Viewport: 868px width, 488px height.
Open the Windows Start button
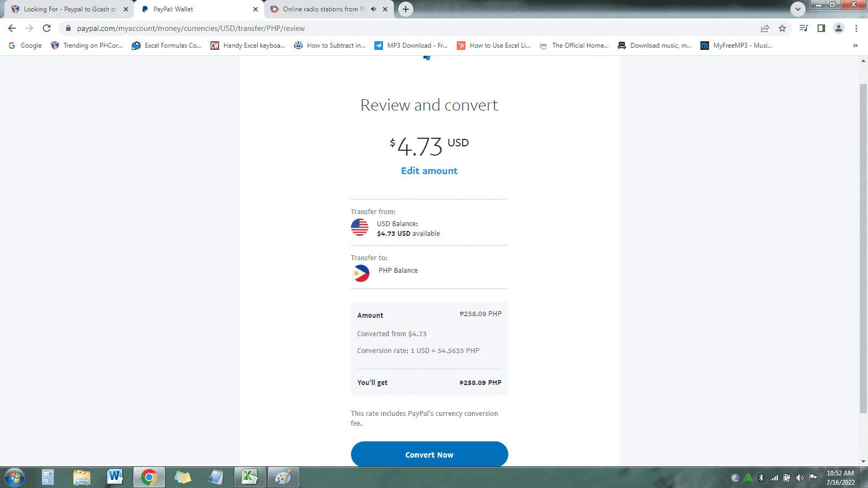[14, 478]
